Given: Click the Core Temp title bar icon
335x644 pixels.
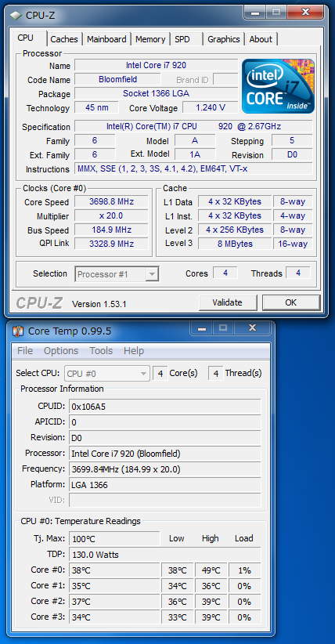Looking at the screenshot, I should click(x=18, y=331).
